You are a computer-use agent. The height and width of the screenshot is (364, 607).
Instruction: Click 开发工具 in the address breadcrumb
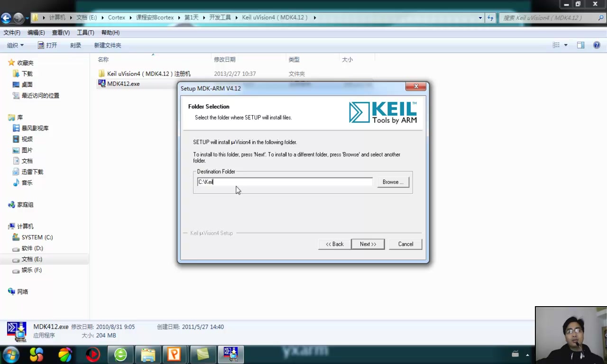click(x=220, y=18)
